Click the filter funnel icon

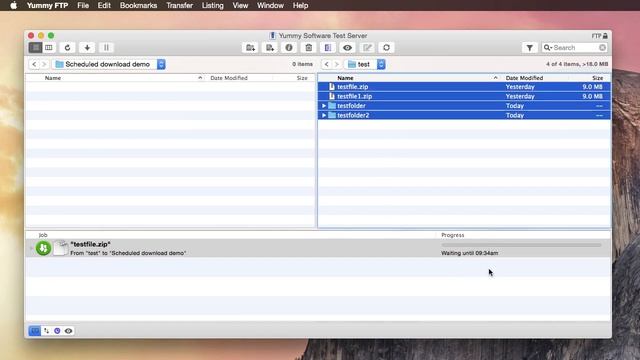coord(529,48)
